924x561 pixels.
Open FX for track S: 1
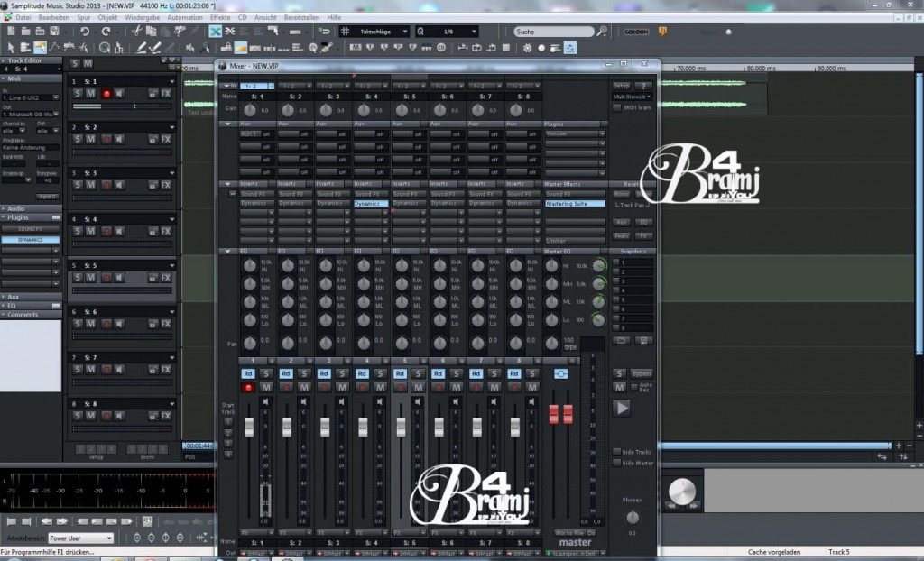(165, 93)
